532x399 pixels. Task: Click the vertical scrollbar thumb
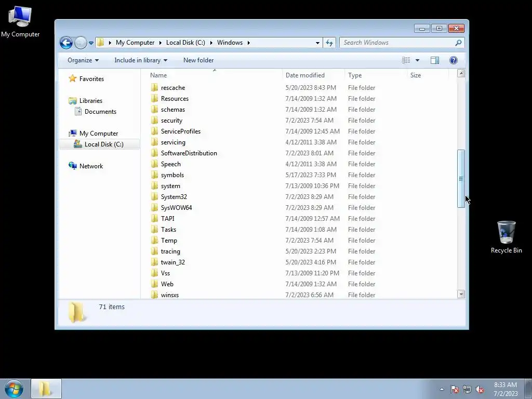[x=461, y=179]
